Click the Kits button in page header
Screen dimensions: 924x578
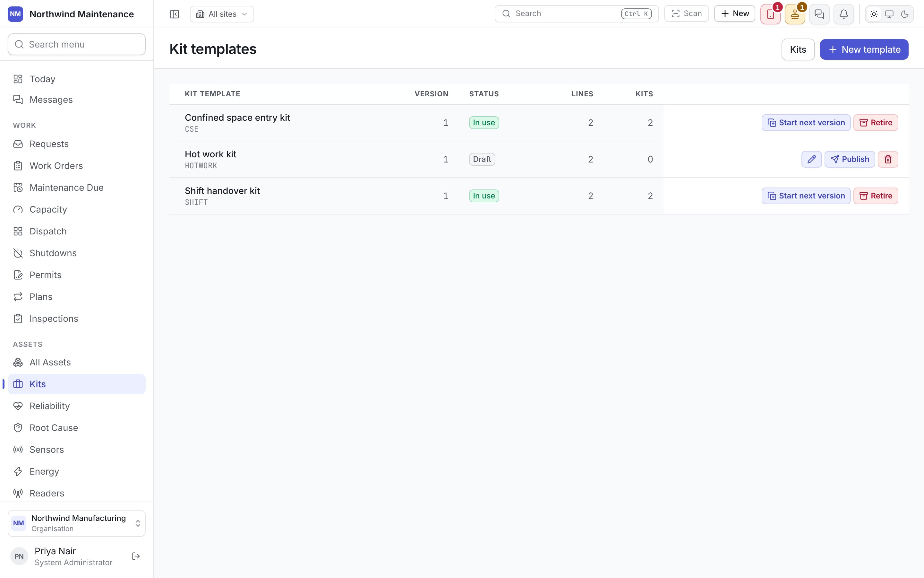[x=798, y=49]
